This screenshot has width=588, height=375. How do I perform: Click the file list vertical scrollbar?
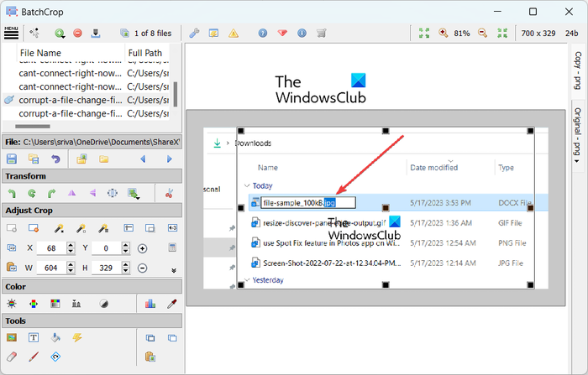tap(175, 95)
